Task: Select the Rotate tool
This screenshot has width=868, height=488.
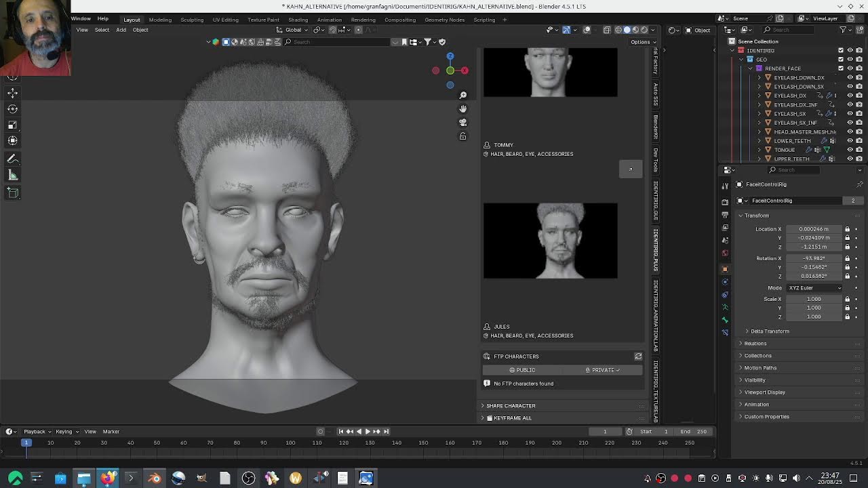Action: pos(12,108)
